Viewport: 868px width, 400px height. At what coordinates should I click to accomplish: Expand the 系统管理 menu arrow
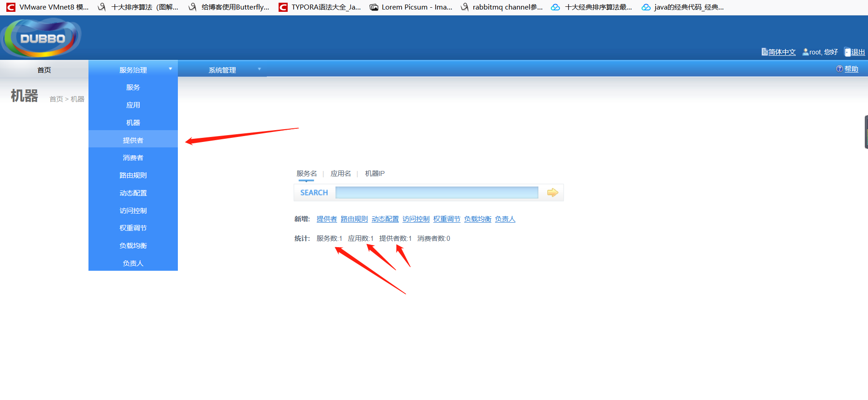tap(260, 69)
